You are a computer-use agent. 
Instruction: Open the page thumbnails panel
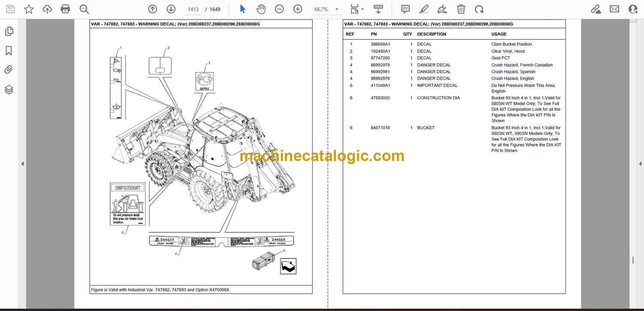point(9,31)
